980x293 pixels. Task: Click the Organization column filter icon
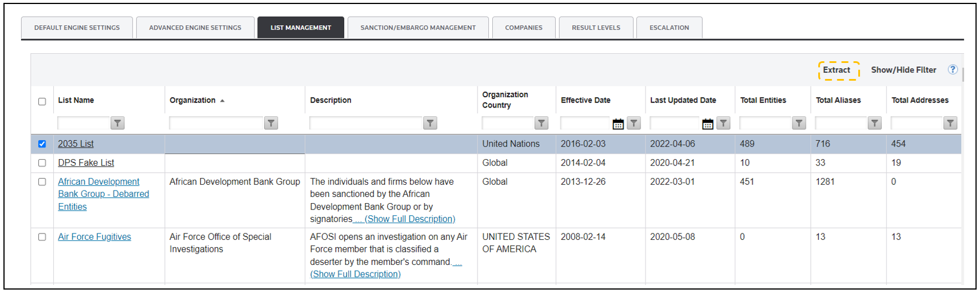pyautogui.click(x=271, y=123)
